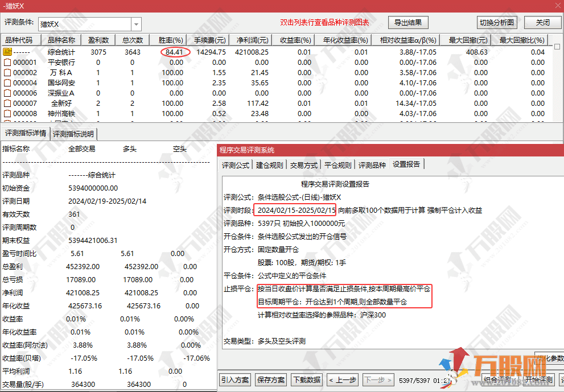The width and height of the screenshot is (564, 392).
Task: Select the 平安银行 row
Action: [x=277, y=62]
